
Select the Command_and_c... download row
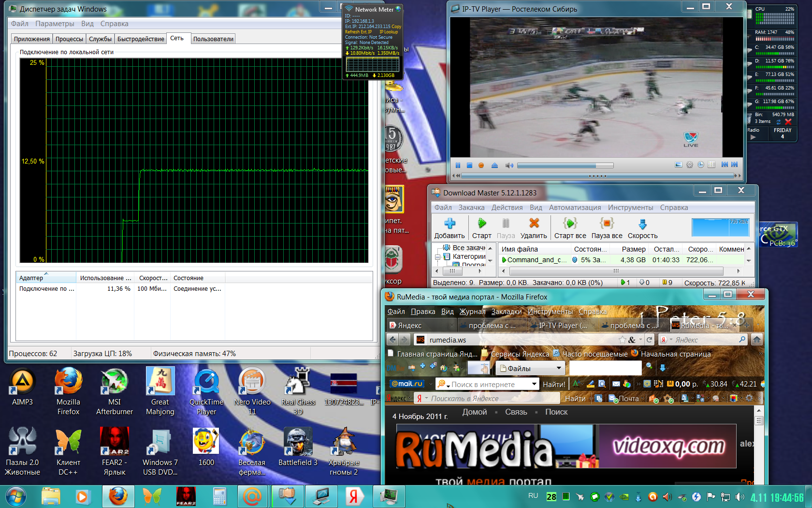click(x=621, y=260)
